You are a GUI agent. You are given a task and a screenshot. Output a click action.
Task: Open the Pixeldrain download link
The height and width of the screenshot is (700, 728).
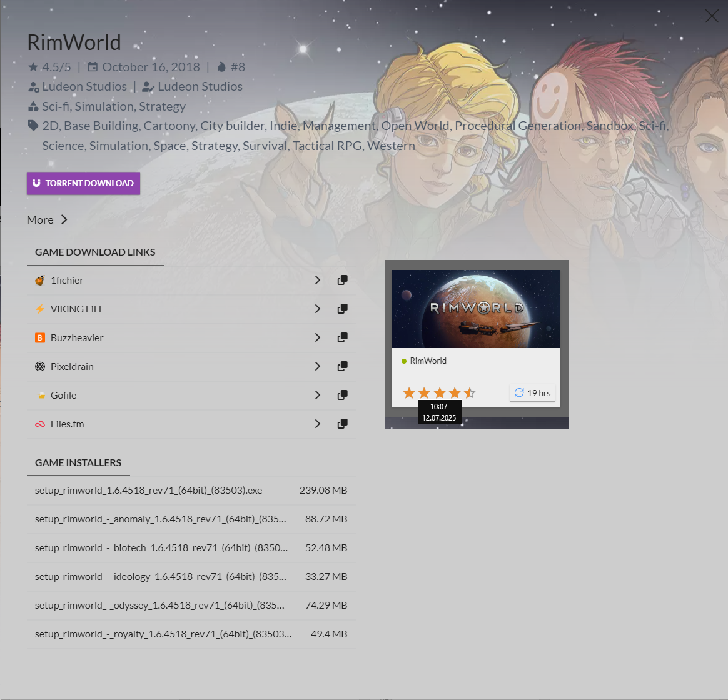[x=72, y=366]
